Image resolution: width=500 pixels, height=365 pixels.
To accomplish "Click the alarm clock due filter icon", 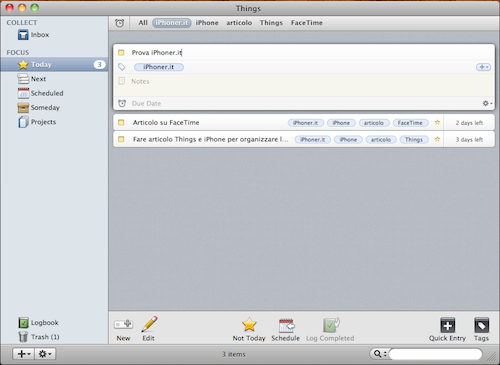I will 119,23.
